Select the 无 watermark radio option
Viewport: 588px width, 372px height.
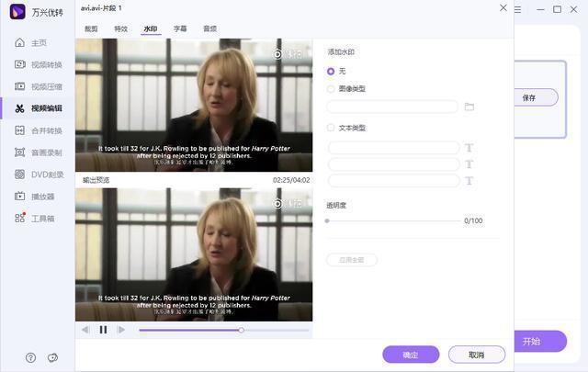(332, 71)
